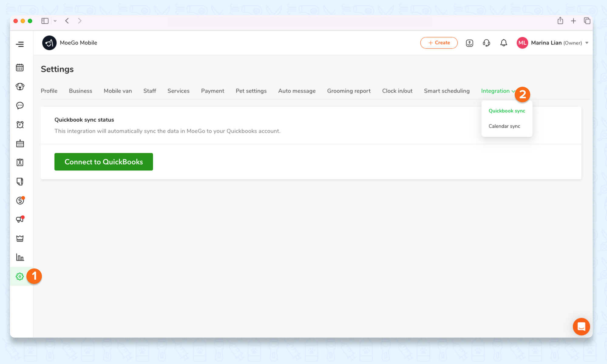
Task: Expand the browser sidebar options chevron
Action: coord(55,21)
